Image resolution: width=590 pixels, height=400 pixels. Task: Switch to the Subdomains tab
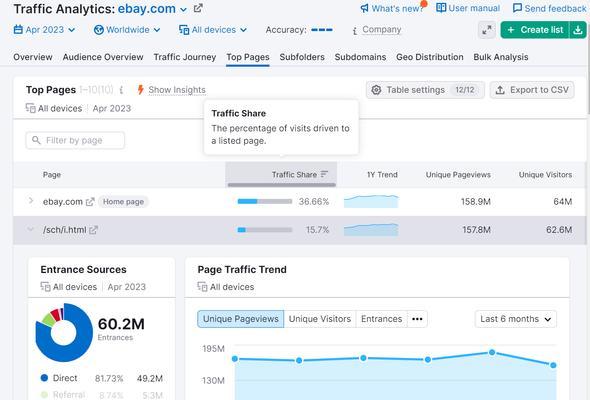point(360,57)
